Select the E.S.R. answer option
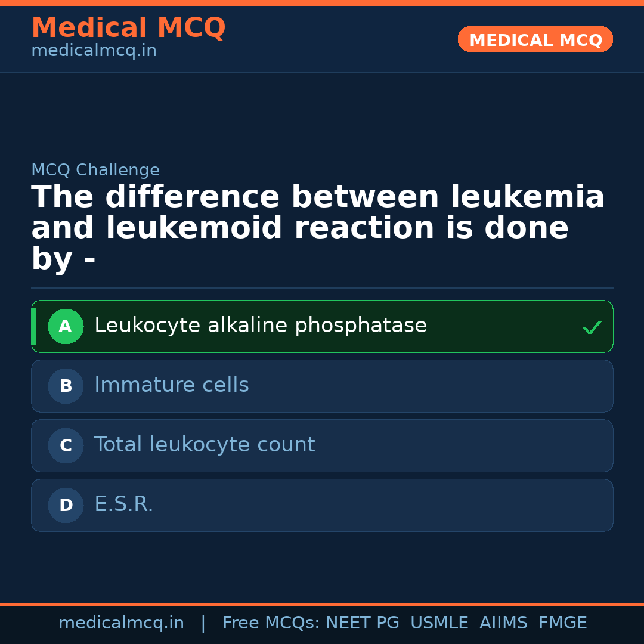Screen dimensions: 644x644 coord(124,504)
